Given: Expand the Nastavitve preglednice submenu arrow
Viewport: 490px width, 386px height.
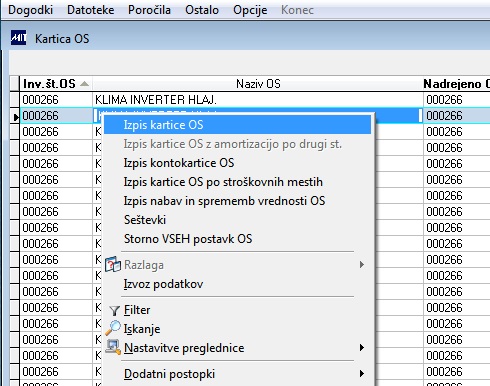Looking at the screenshot, I should pos(362,348).
